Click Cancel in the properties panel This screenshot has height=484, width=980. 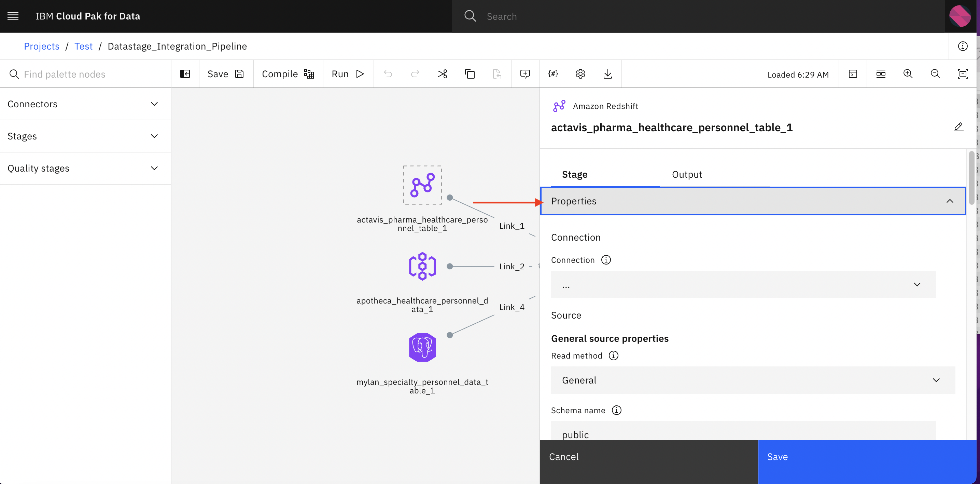(x=649, y=462)
